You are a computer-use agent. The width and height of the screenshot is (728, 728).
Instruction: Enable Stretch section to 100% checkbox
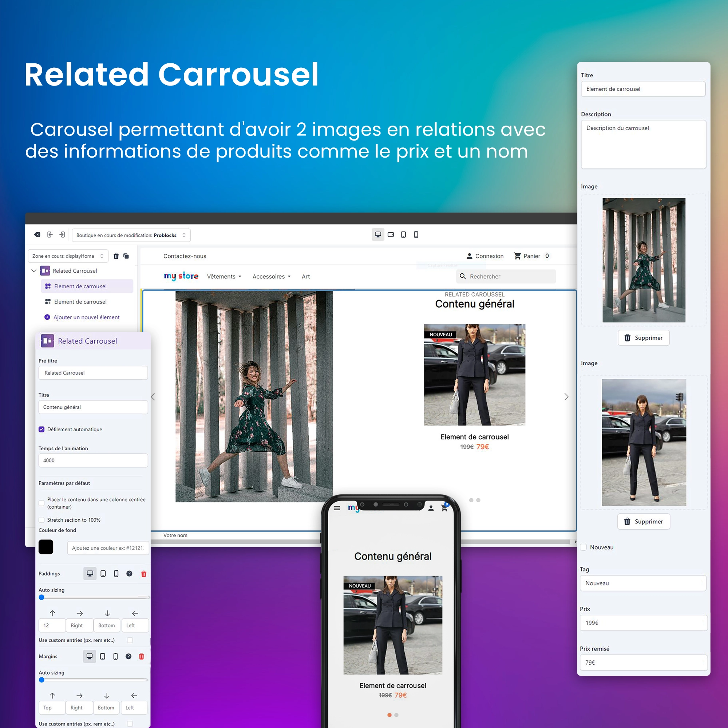coord(41,520)
